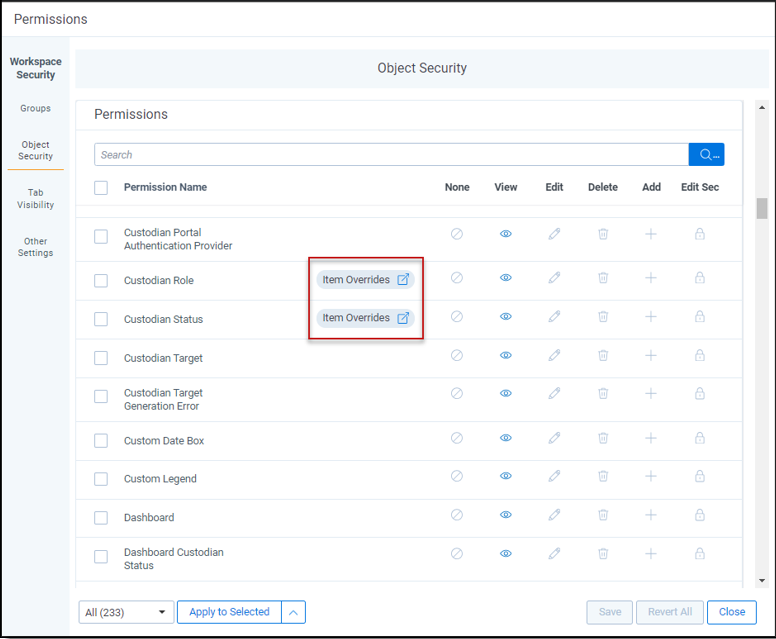Screen dimensions: 776x639
Task: Set View eye for Custodian Target
Action: 505,355
